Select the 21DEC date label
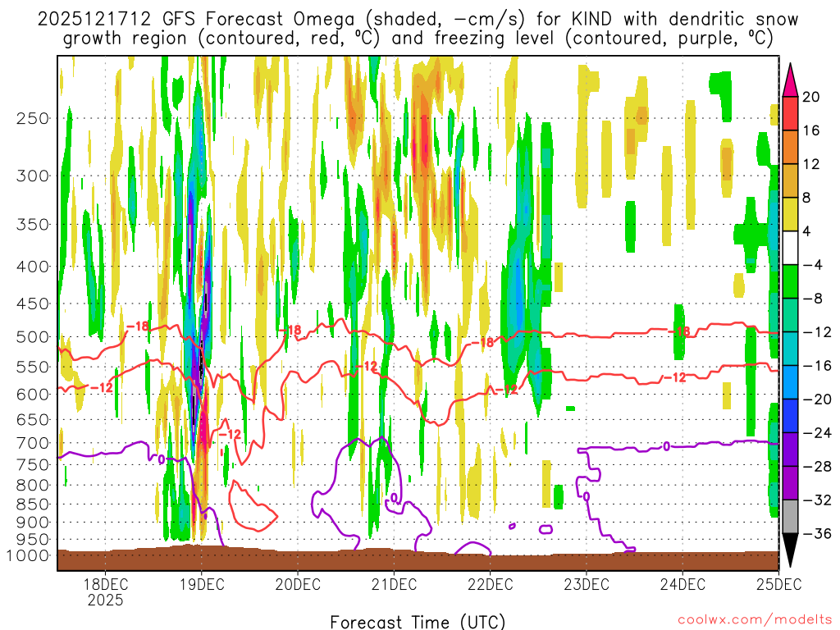 394,584
